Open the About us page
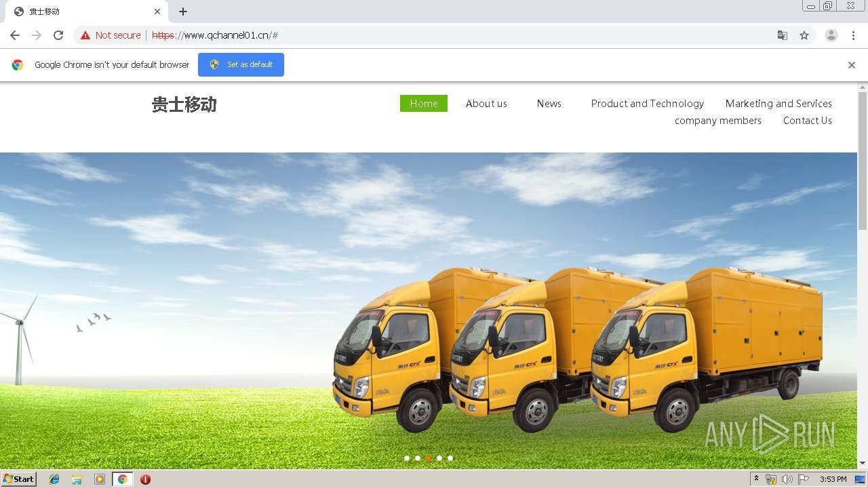Screen dimensions: 868x488 click(x=486, y=103)
